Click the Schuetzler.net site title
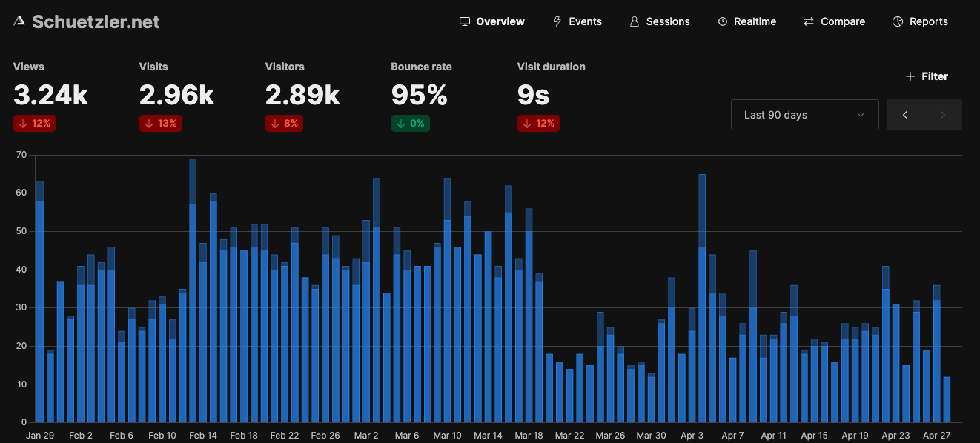This screenshot has width=980, height=443. point(96,21)
